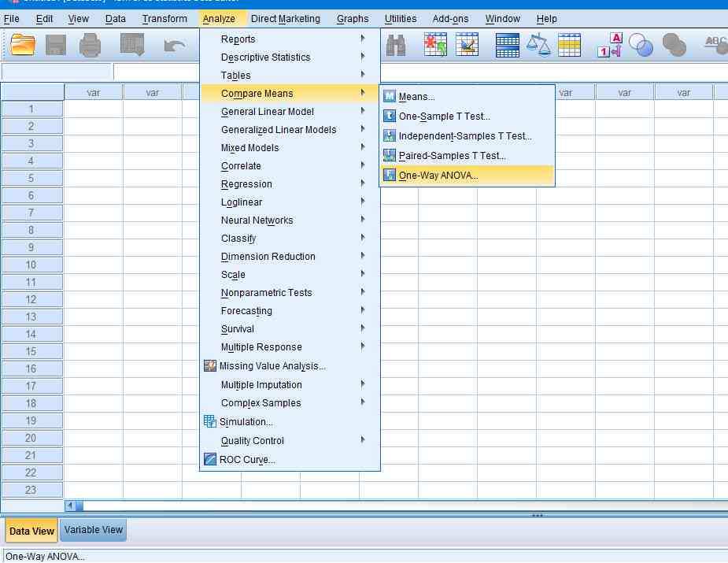728x563 pixels.
Task: Choose Dimension Reduction menu entry
Action: pos(290,257)
